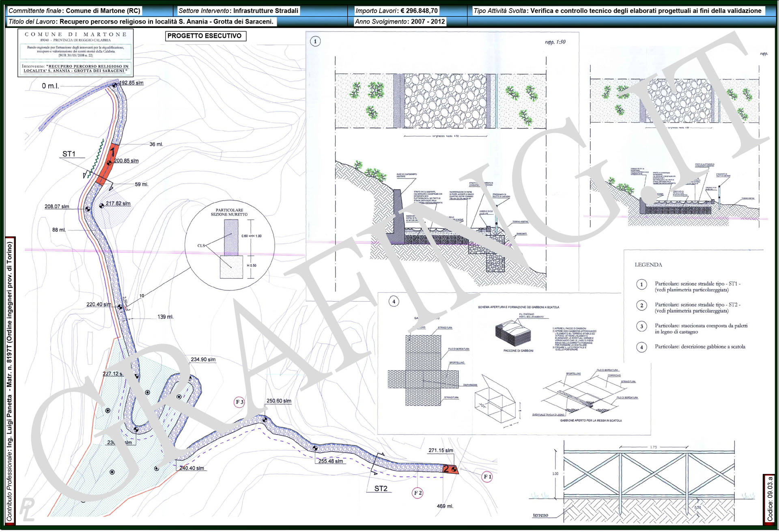This screenshot has width=779, height=532.
Task: Click the Importo Lavori header field
Action: (396, 11)
